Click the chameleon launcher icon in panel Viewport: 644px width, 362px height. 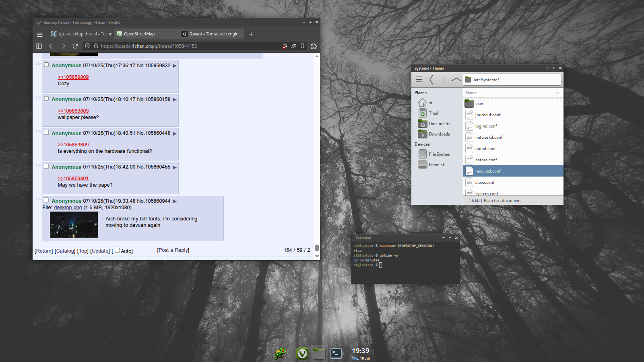pos(280,354)
